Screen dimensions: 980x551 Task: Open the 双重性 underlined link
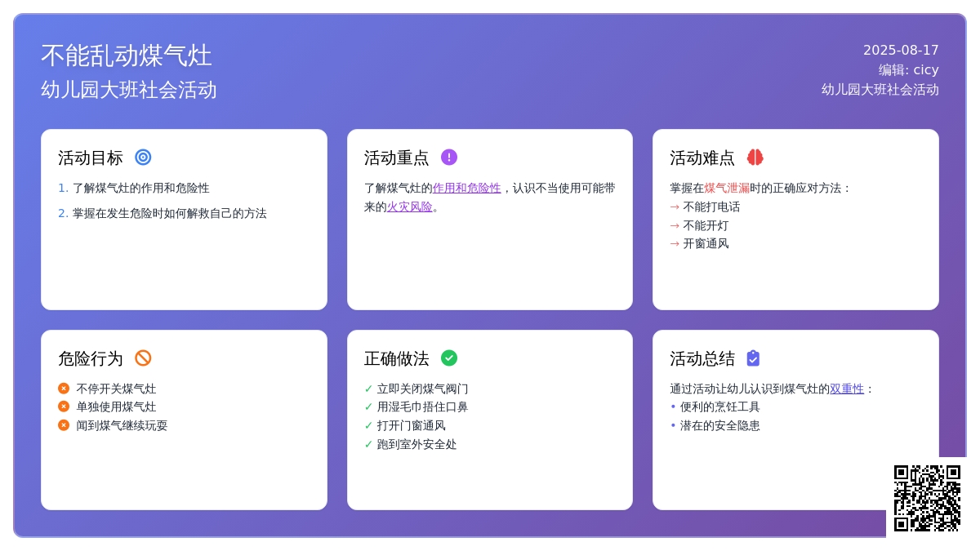pyautogui.click(x=847, y=389)
